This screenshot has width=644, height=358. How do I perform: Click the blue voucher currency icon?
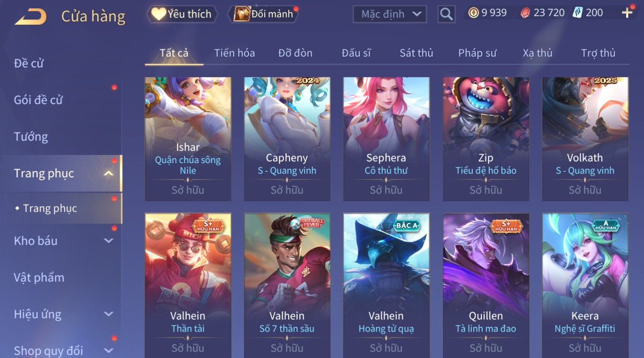pos(578,13)
